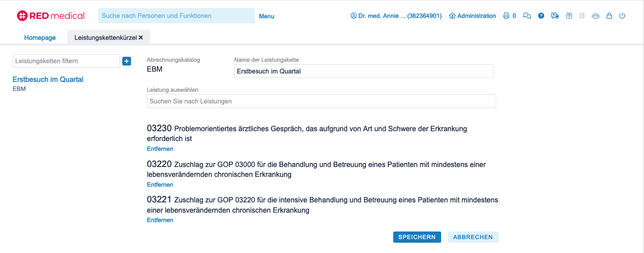
Task: Open the Administration menu
Action: point(472,16)
